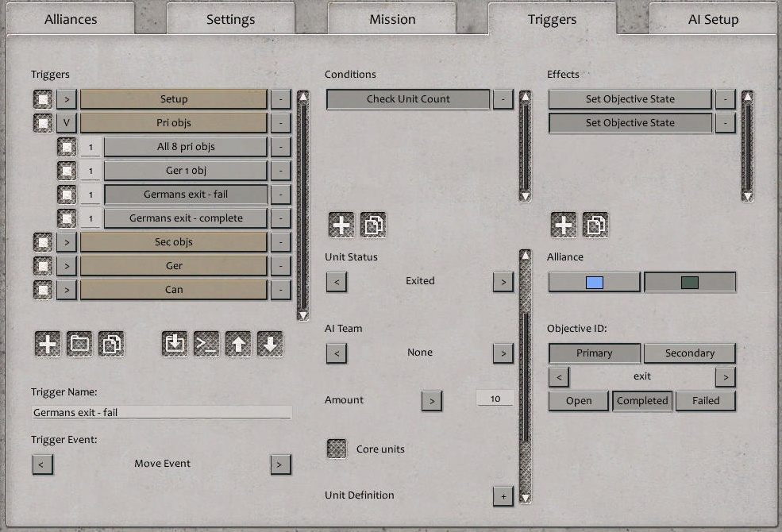The image size is (782, 532).
Task: Set objective state to Failed
Action: click(x=705, y=401)
